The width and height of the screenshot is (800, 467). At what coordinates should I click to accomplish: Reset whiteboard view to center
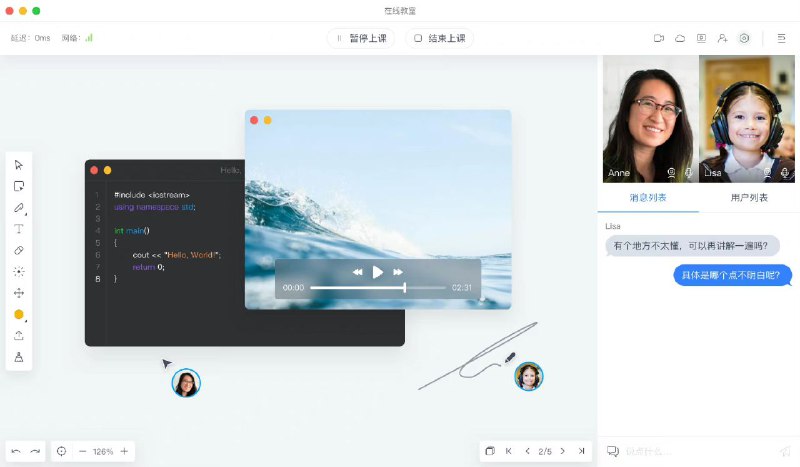(x=61, y=451)
